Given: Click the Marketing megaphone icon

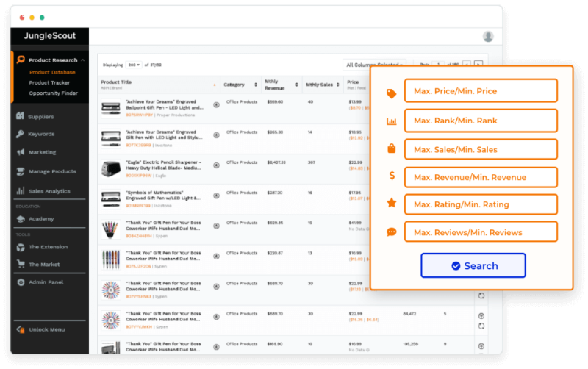Looking at the screenshot, I should [21, 152].
